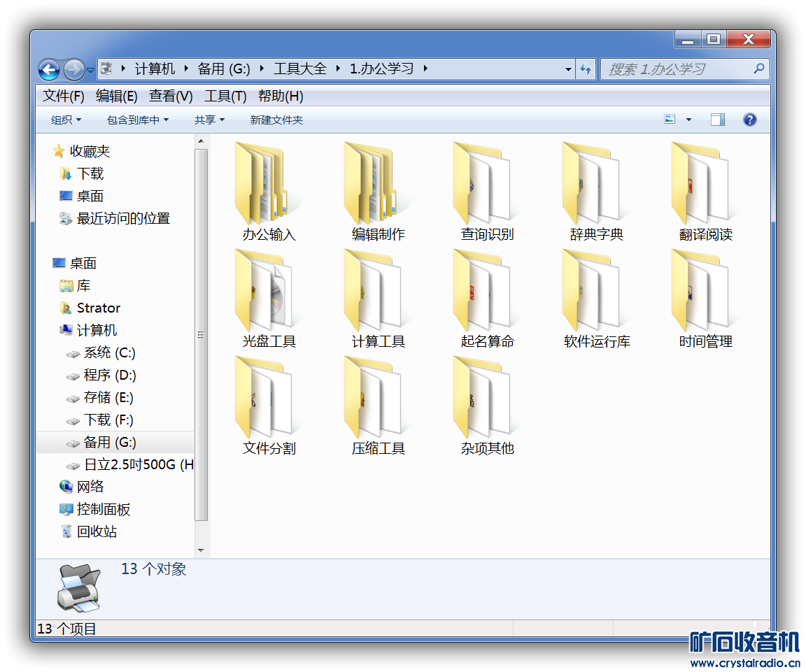806x672 pixels.
Task: Open the 共享 dropdown
Action: pos(209,120)
